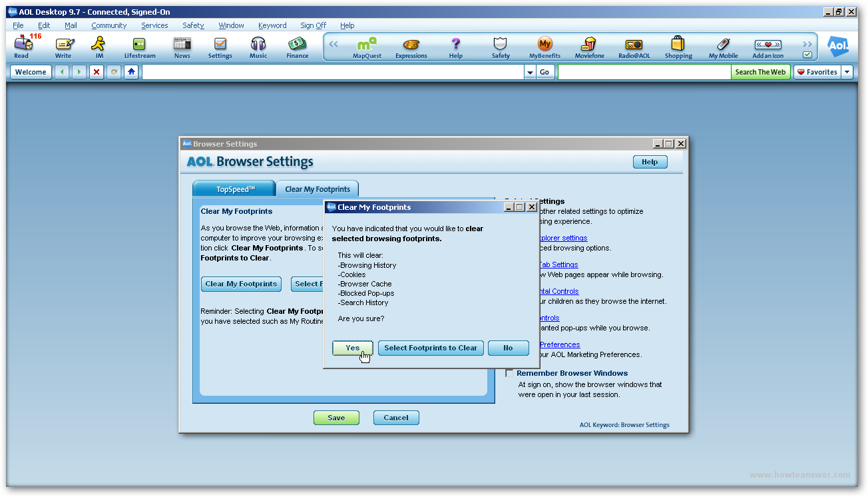Click the Help question mark icon
The height and width of the screenshot is (497, 868).
click(x=456, y=47)
